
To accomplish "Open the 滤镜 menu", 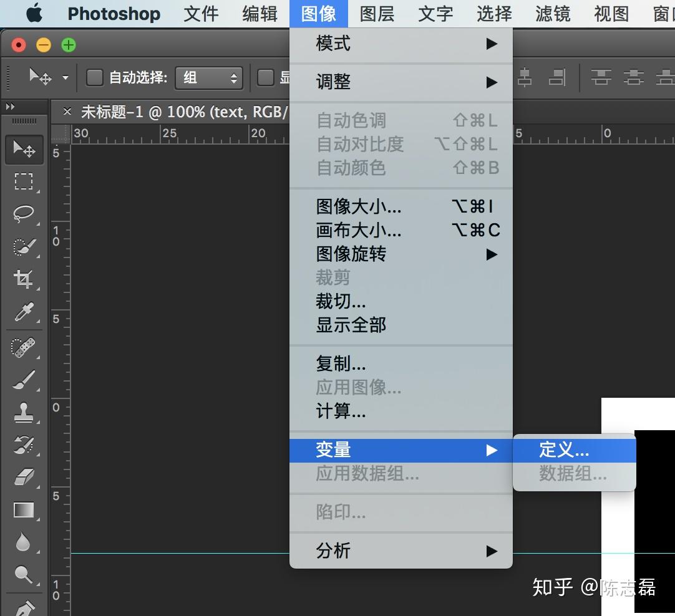I will 551,14.
